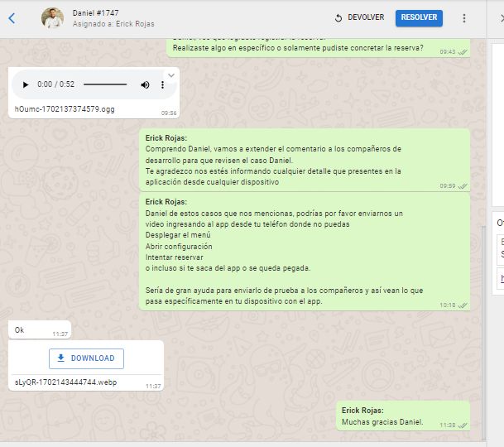Open the audio player three-dot menu
Image resolution: width=504 pixels, height=447 pixels.
click(164, 85)
